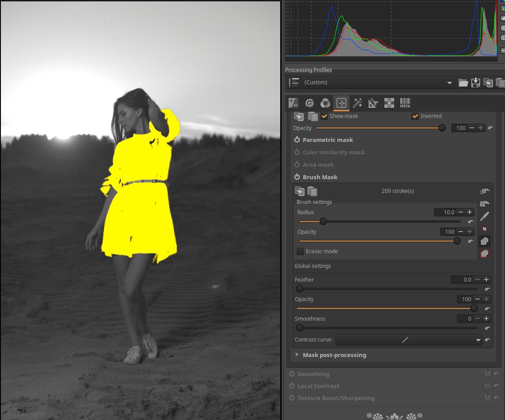Power-toggle the Brush Mask section
Viewport: 505px width, 420px height.
coord(297,177)
